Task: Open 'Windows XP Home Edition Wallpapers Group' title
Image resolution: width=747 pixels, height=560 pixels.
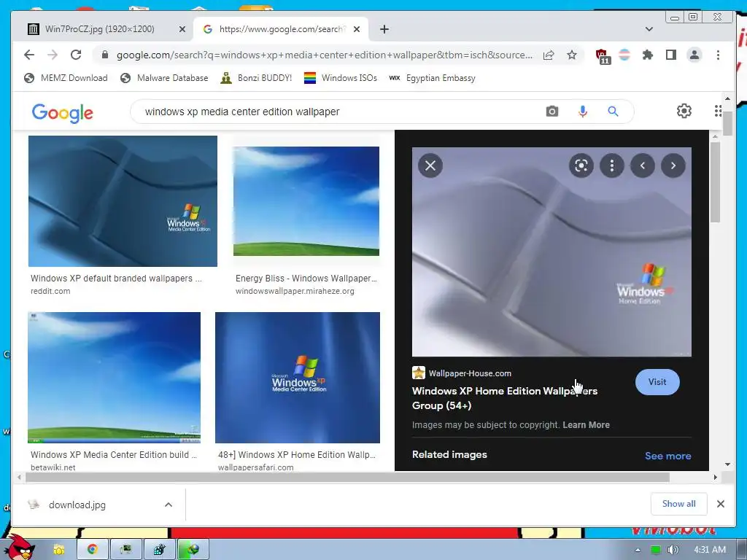Action: click(505, 398)
